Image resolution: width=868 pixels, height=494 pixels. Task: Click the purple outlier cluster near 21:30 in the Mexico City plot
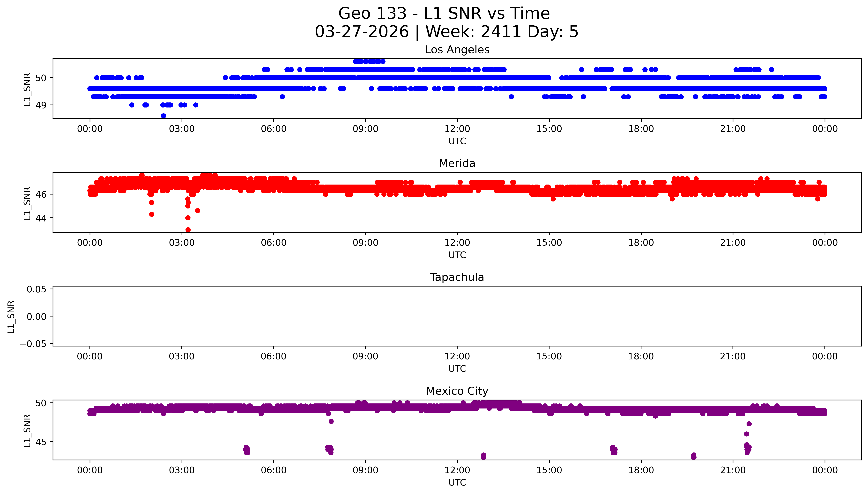[x=748, y=448]
